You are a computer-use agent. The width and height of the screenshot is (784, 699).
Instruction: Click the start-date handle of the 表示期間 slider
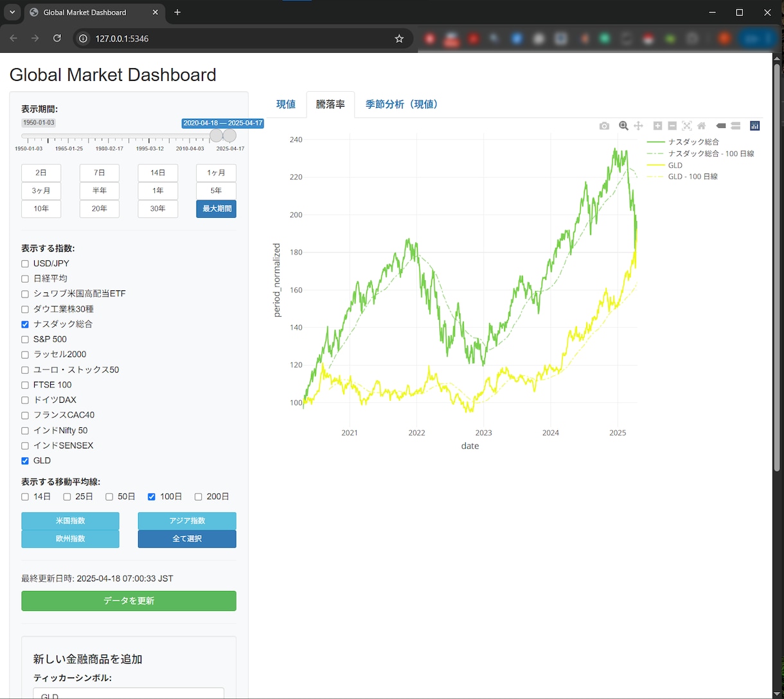coord(217,136)
